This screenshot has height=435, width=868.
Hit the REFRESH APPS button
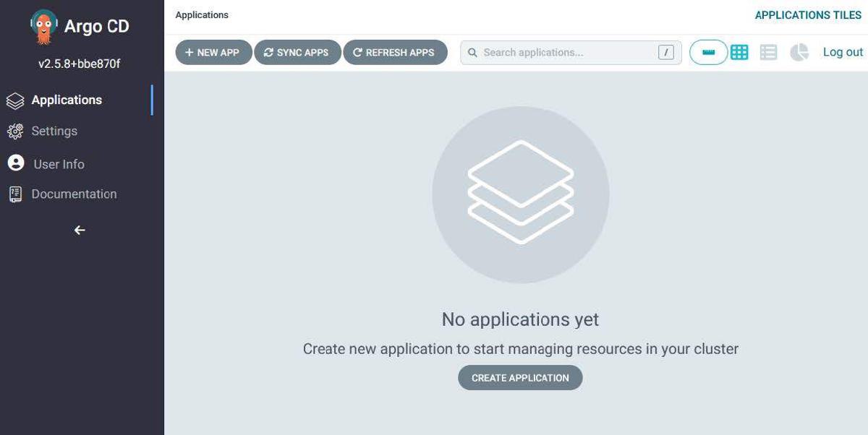(x=395, y=53)
